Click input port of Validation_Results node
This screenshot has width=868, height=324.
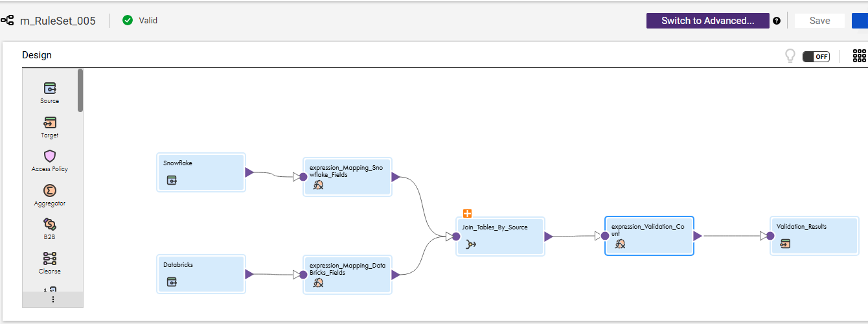pyautogui.click(x=770, y=236)
